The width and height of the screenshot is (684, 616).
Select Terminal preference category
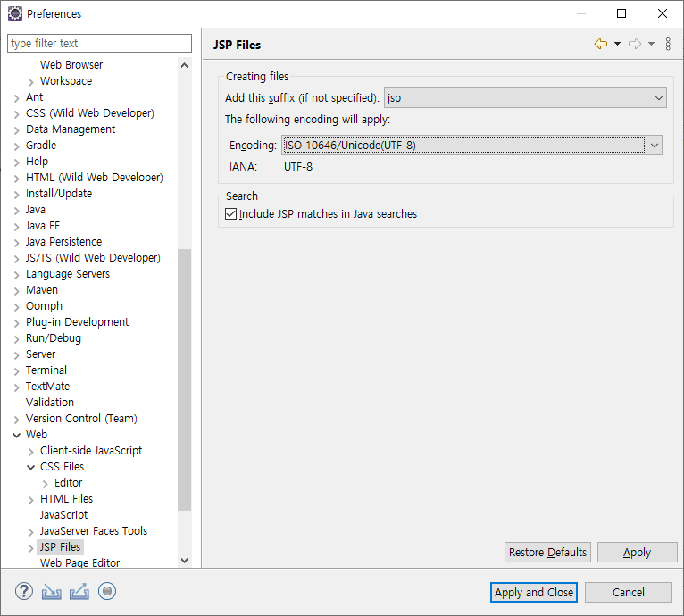[46, 370]
